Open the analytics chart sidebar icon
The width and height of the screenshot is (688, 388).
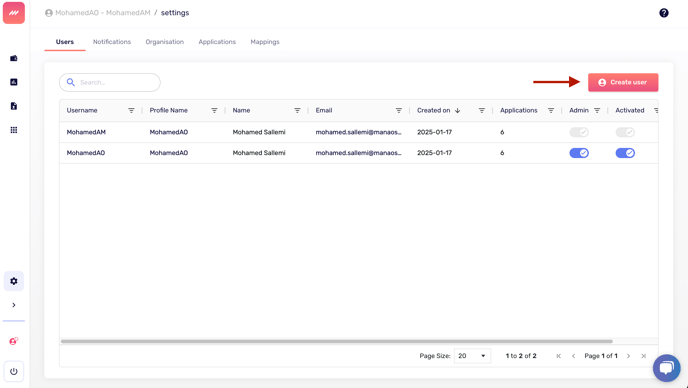14,82
